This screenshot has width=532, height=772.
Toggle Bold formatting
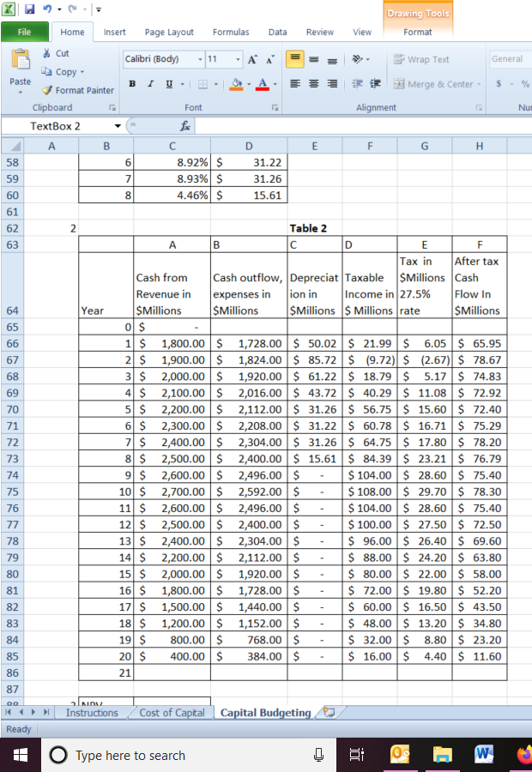(x=132, y=84)
